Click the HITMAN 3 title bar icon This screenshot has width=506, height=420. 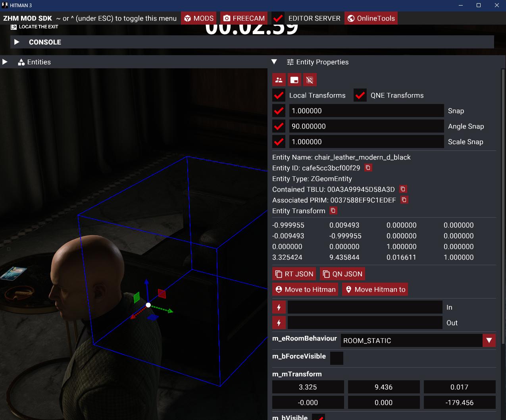point(4,5)
